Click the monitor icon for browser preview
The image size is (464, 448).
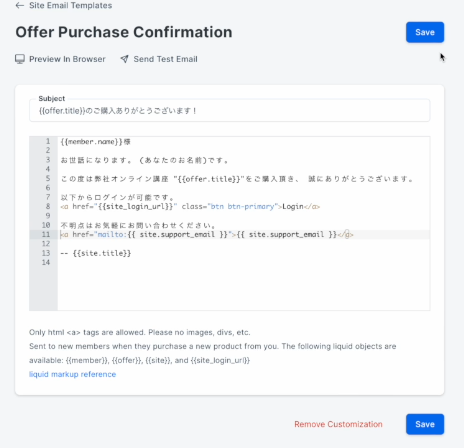point(20,59)
